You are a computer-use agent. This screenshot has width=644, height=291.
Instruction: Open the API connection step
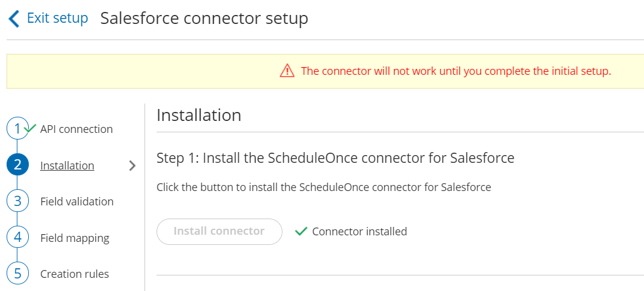pos(76,129)
